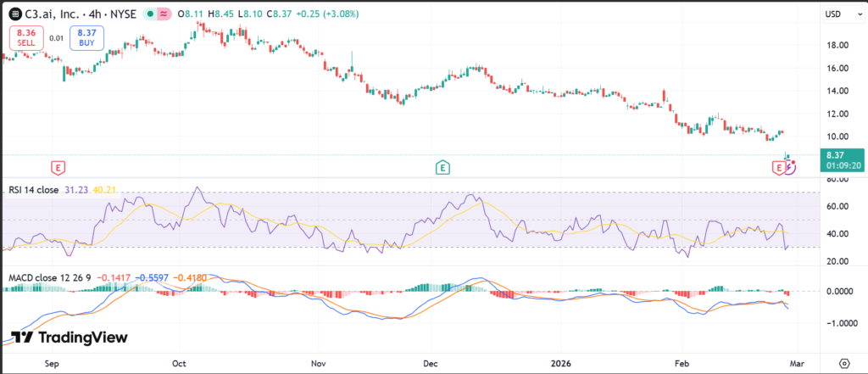Click the purple lightning event icon
This screenshot has height=374, width=868.
click(789, 167)
